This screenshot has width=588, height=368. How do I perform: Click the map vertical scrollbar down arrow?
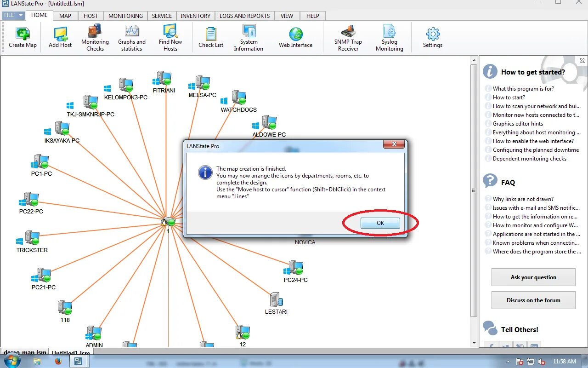(x=474, y=343)
